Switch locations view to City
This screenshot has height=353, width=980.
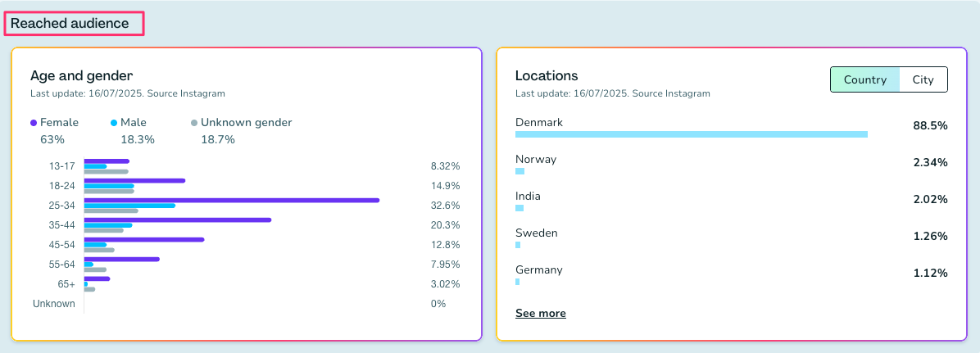point(923,79)
